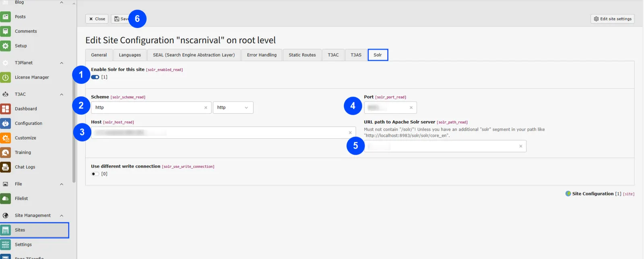Clear the URL path field with its x icon
This screenshot has height=259, width=644.
coord(520,146)
